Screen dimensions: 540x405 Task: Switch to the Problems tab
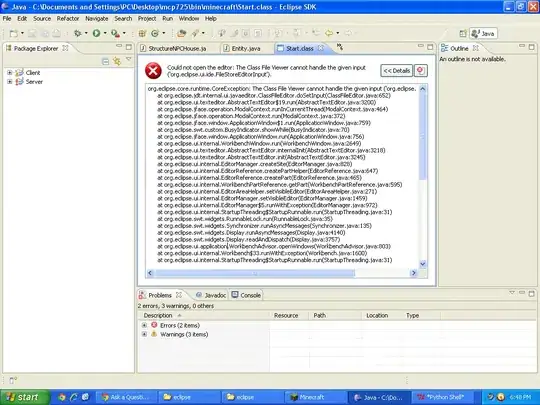point(160,295)
